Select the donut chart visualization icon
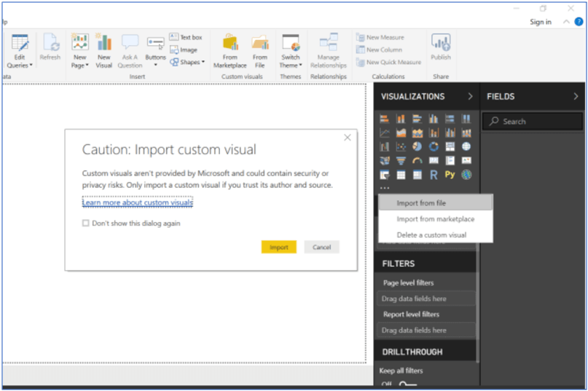The width and height of the screenshot is (588, 391). [434, 147]
